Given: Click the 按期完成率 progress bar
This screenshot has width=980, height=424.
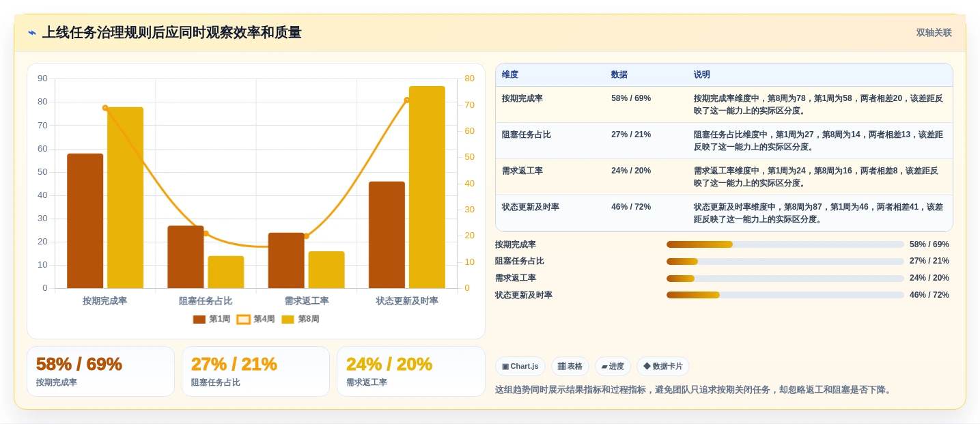Looking at the screenshot, I should pyautogui.click(x=785, y=244).
